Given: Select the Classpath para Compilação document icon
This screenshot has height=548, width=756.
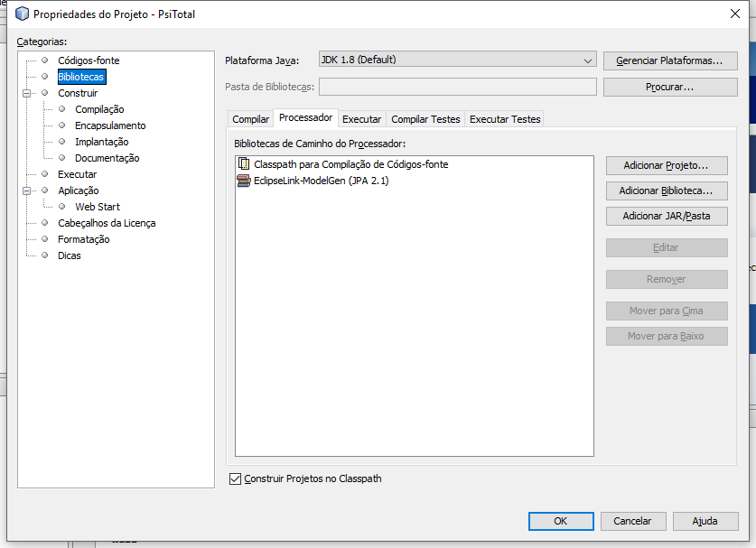Looking at the screenshot, I should pyautogui.click(x=244, y=164).
